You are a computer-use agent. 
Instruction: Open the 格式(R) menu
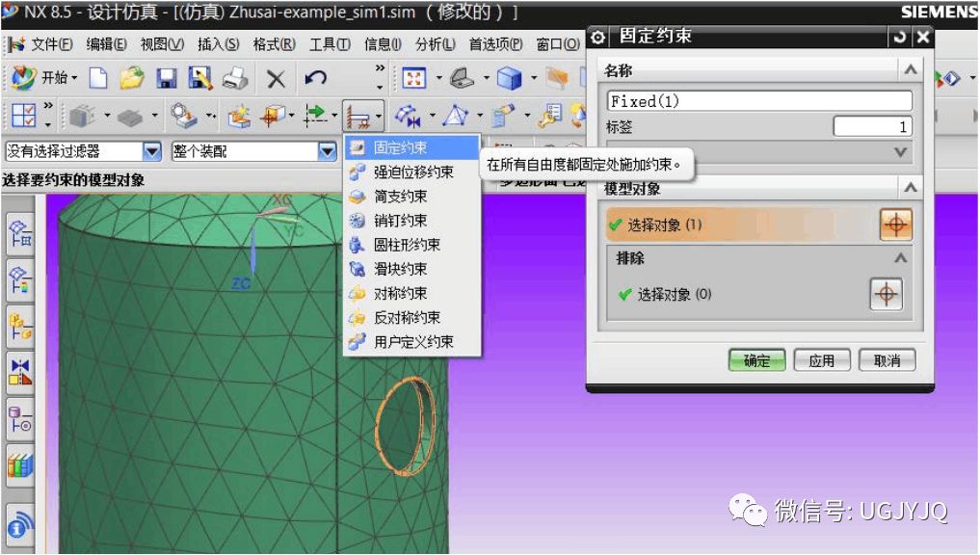[x=274, y=43]
